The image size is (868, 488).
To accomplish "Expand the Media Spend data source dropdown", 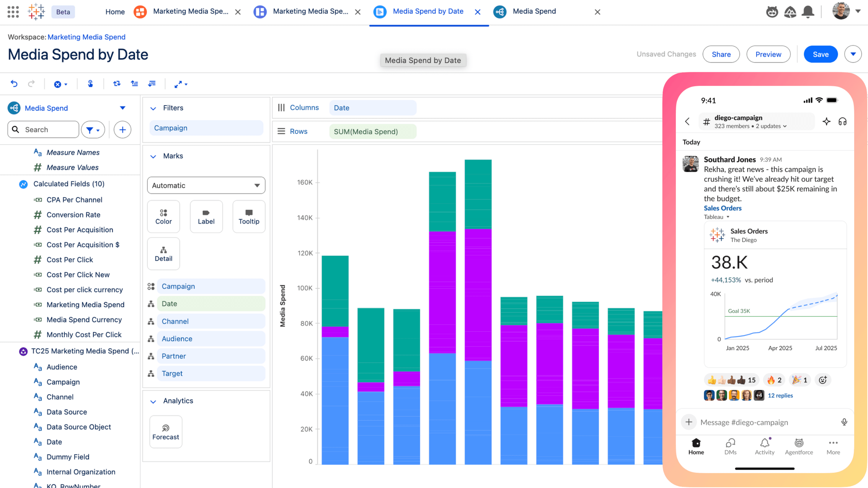I will click(x=123, y=108).
